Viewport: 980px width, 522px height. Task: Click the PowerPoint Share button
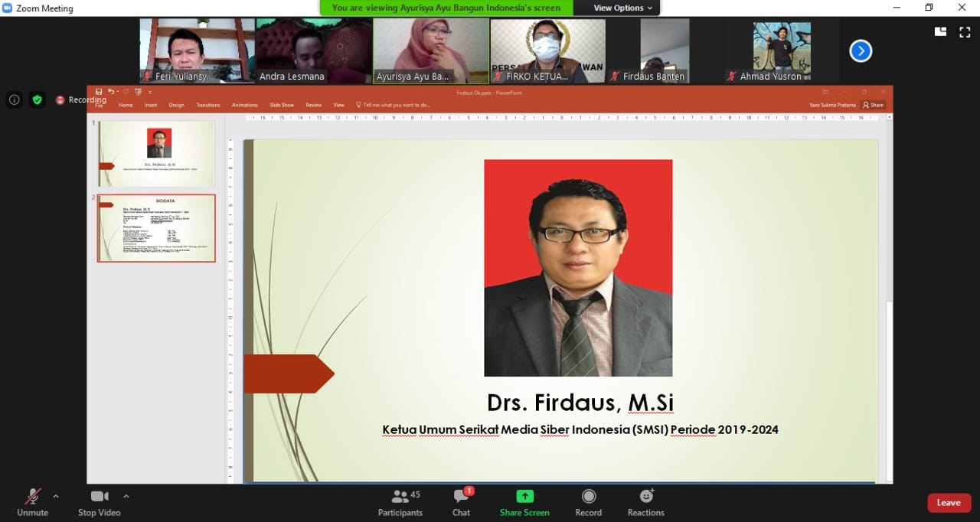pos(873,105)
